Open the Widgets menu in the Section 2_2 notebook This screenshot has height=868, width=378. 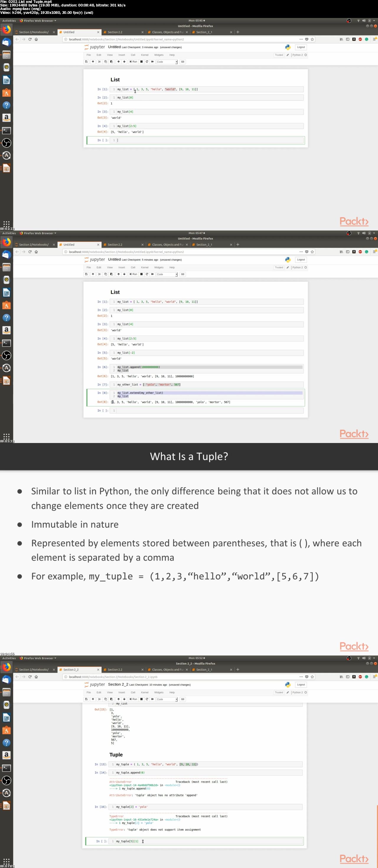click(x=159, y=692)
